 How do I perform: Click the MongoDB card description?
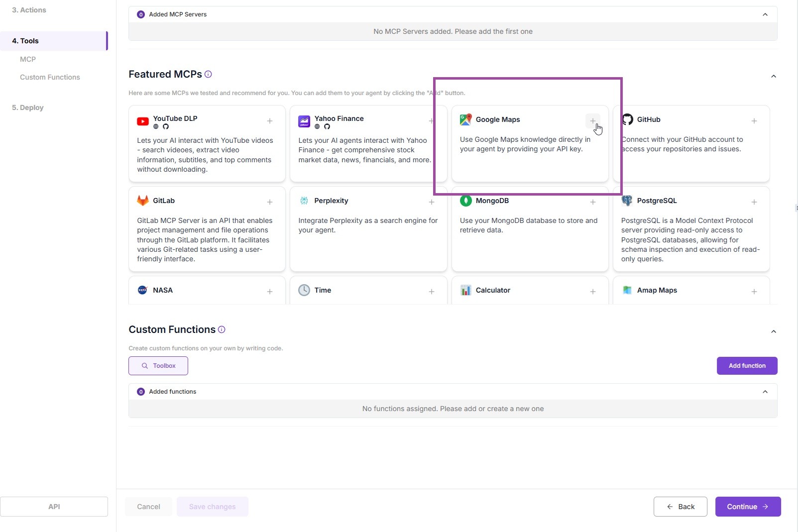click(x=529, y=225)
